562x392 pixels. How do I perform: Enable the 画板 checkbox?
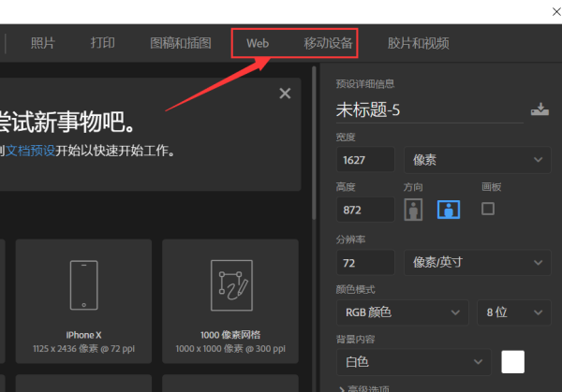click(x=487, y=209)
